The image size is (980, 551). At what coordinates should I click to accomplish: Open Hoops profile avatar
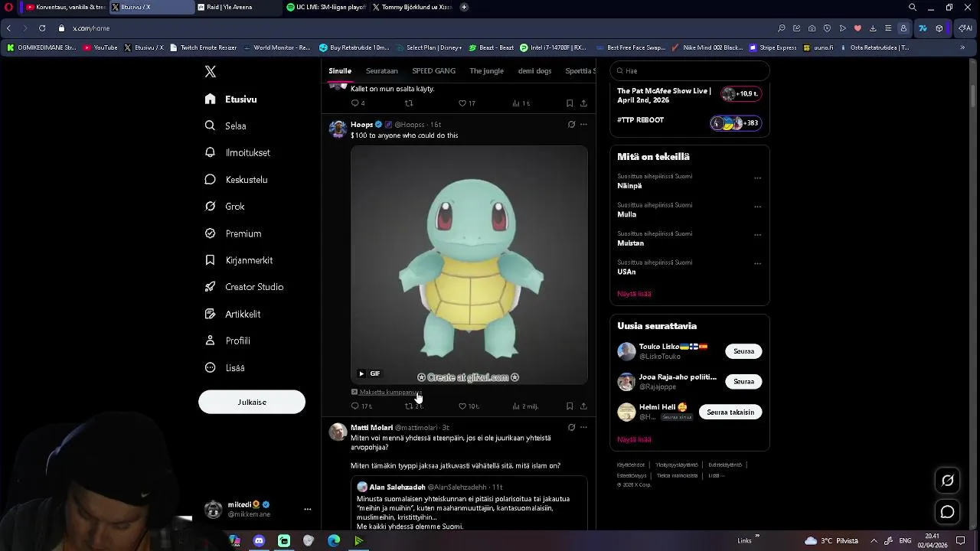[338, 129]
